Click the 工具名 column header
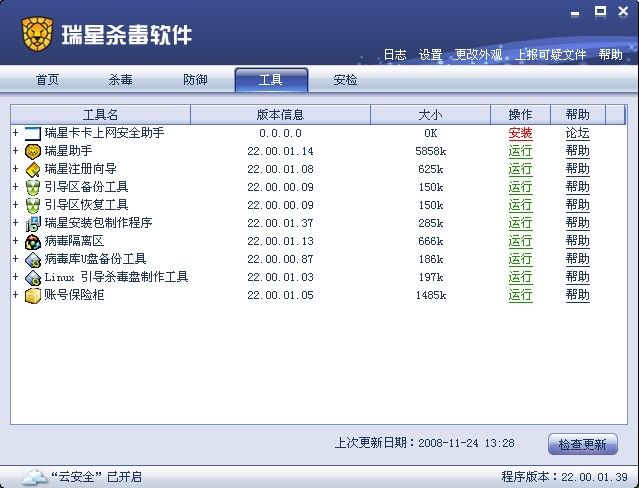639x488 pixels. pyautogui.click(x=100, y=115)
